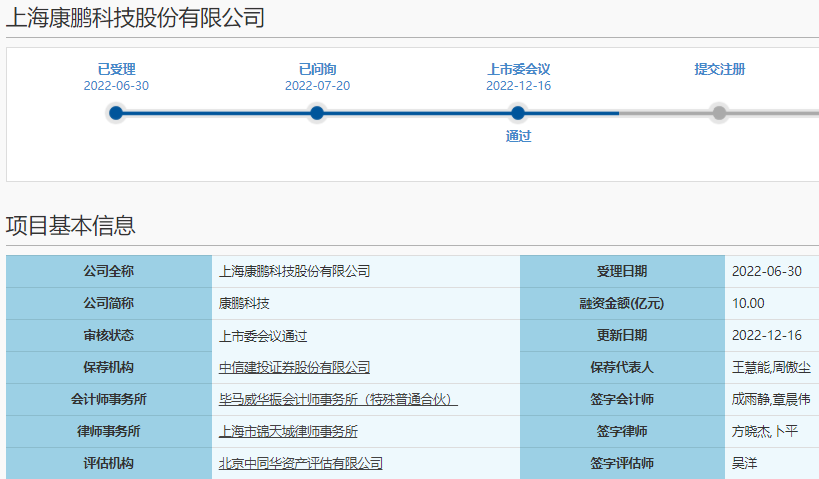819x479 pixels.
Task: Open the 上海市锦天城律师事务所 law firm link
Action: [x=288, y=431]
